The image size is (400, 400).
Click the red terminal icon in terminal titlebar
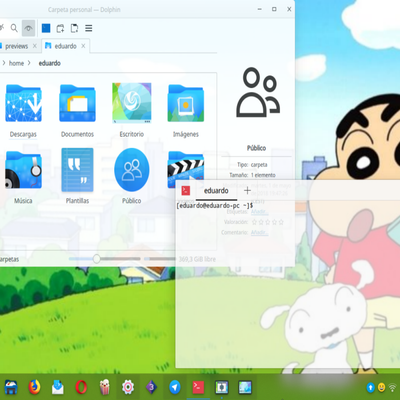186,191
